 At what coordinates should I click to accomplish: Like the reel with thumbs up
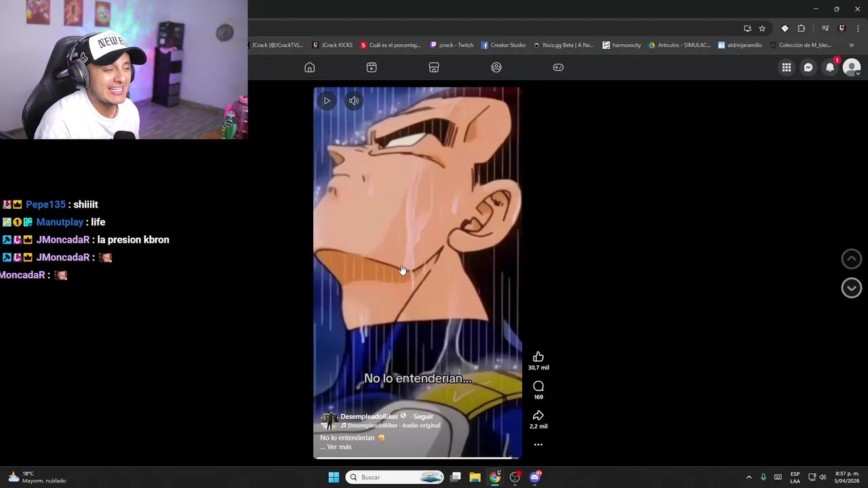click(x=538, y=357)
